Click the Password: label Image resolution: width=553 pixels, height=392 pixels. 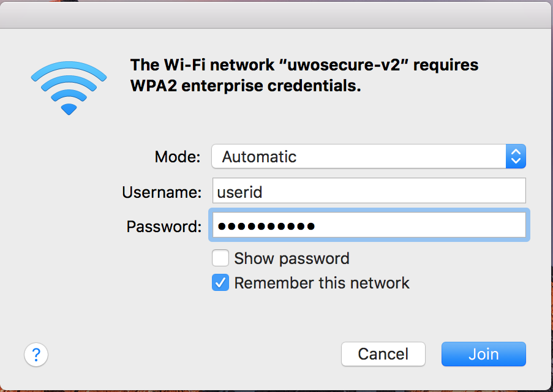click(164, 227)
